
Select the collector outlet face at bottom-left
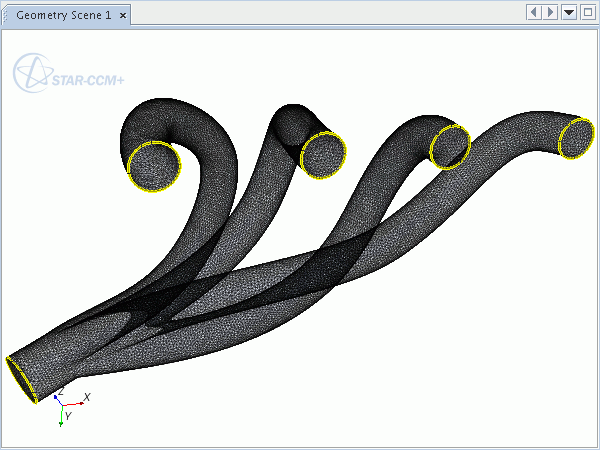pyautogui.click(x=22, y=379)
